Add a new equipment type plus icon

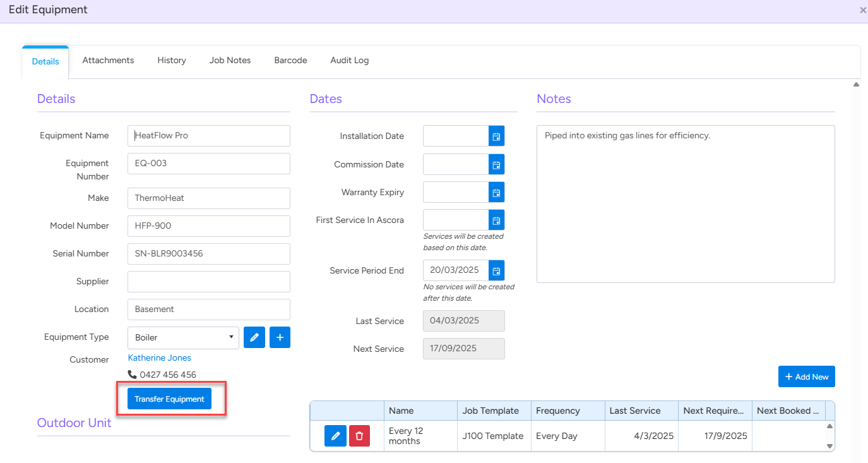[280, 337]
